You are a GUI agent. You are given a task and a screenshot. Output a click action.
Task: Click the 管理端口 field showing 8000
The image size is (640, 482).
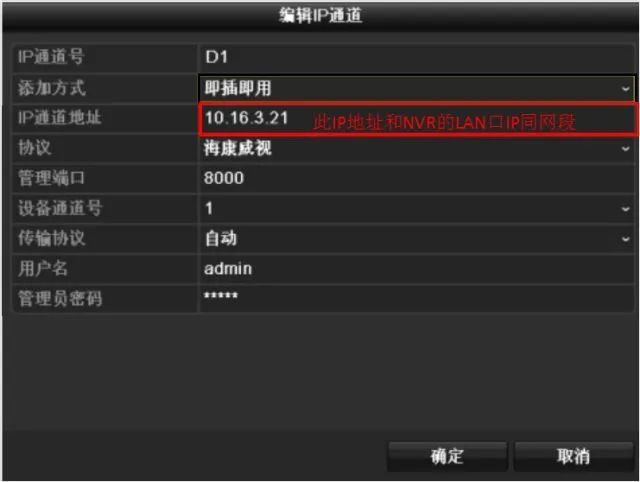[417, 178]
